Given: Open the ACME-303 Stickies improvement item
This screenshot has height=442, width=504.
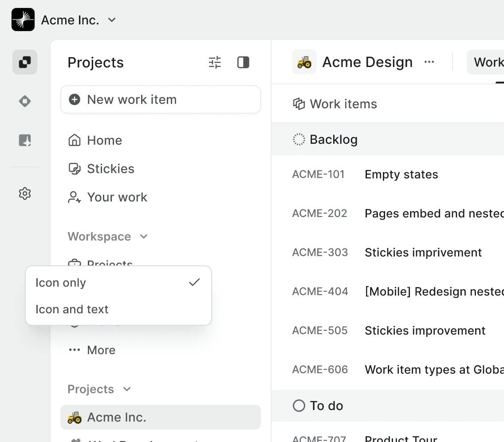Looking at the screenshot, I should click(x=423, y=252).
